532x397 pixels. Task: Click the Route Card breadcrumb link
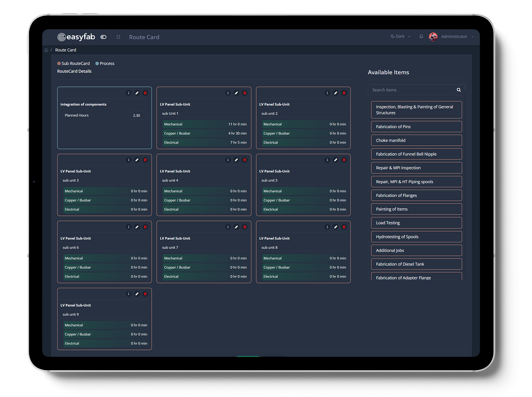[66, 50]
